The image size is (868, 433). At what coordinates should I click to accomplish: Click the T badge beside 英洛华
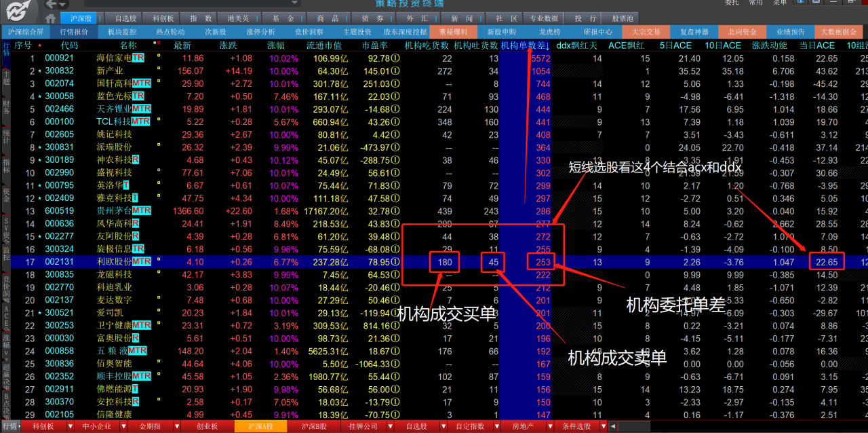(126, 185)
